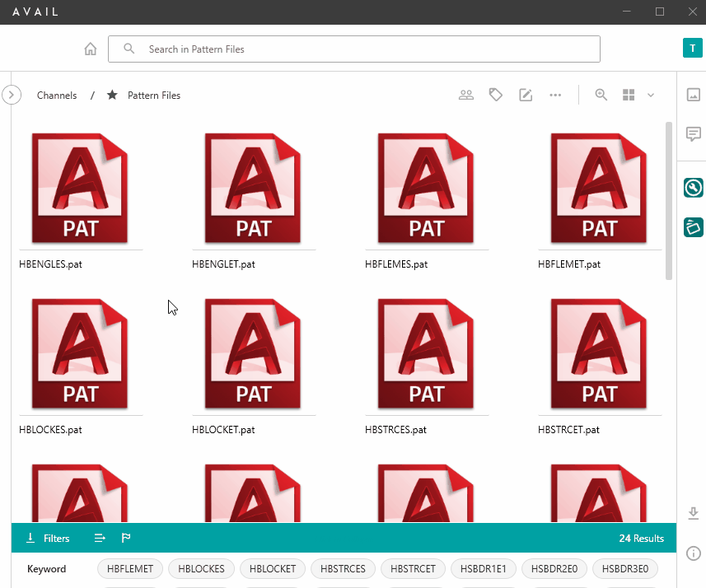Open the Share with users icon
706x588 pixels.
click(x=466, y=95)
